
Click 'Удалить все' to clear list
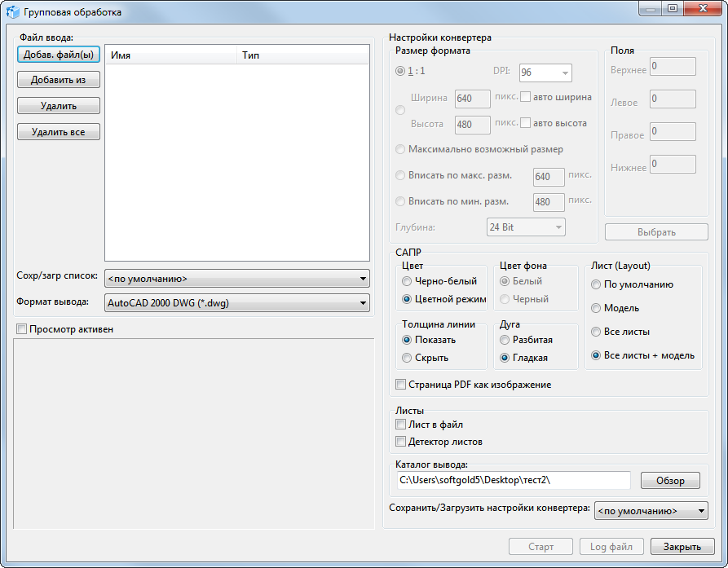point(58,131)
